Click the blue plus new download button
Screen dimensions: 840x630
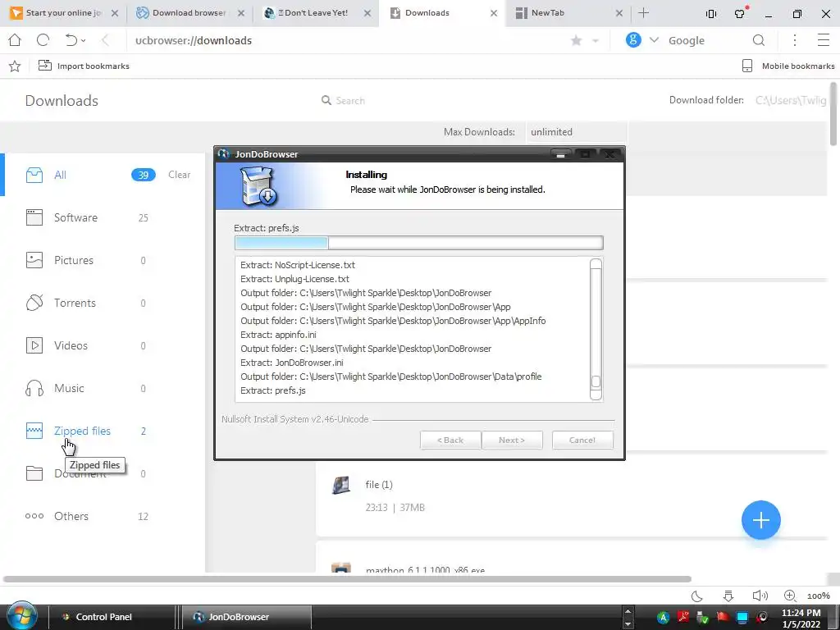[760, 520]
